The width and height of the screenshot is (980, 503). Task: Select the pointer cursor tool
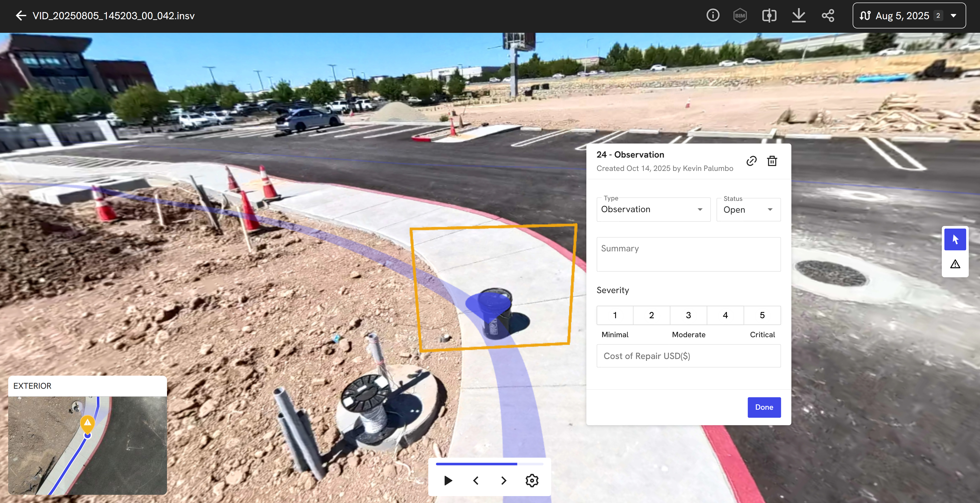coord(955,239)
